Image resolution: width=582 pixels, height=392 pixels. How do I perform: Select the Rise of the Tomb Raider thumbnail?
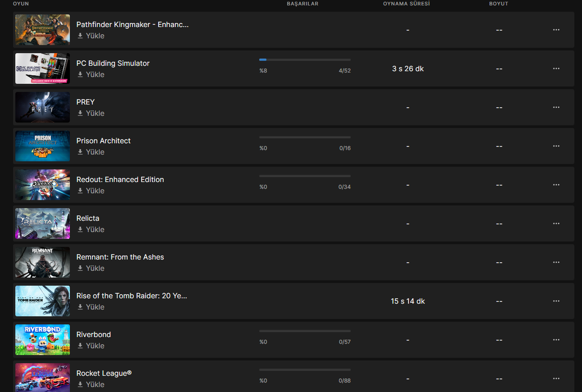pyautogui.click(x=42, y=301)
